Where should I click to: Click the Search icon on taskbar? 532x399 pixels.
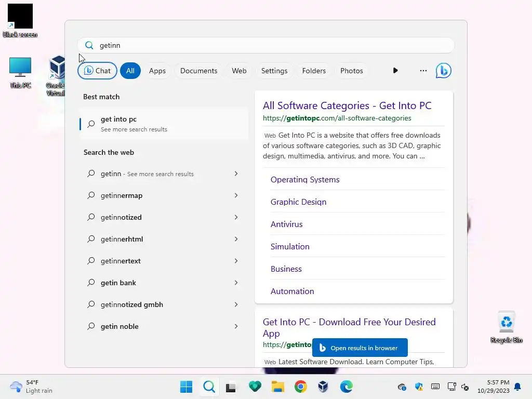click(x=209, y=387)
